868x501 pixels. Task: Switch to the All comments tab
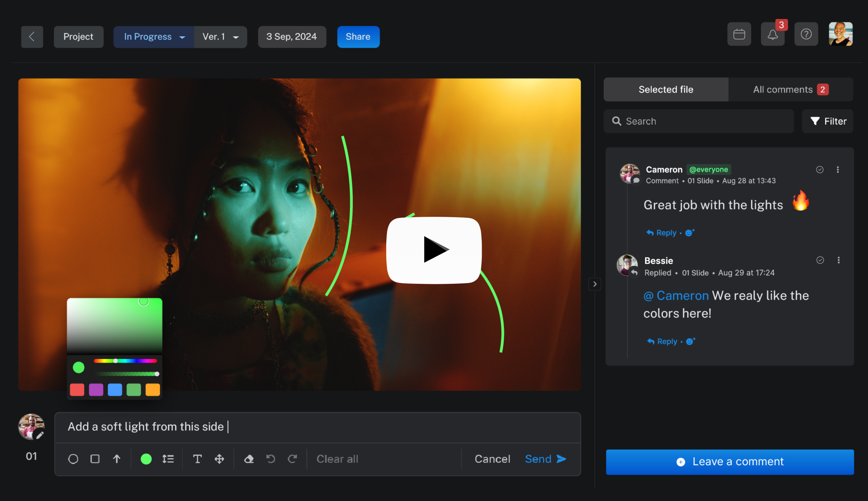pyautogui.click(x=790, y=90)
